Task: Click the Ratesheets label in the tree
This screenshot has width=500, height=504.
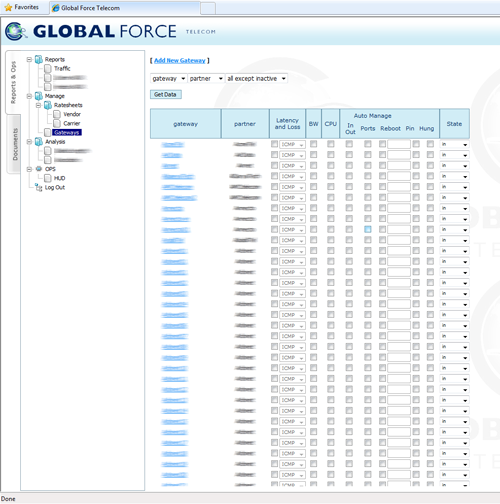Action: 68,105
